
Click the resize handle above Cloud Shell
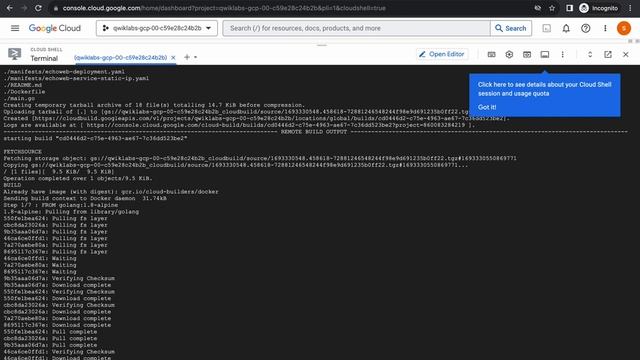pyautogui.click(x=322, y=45)
